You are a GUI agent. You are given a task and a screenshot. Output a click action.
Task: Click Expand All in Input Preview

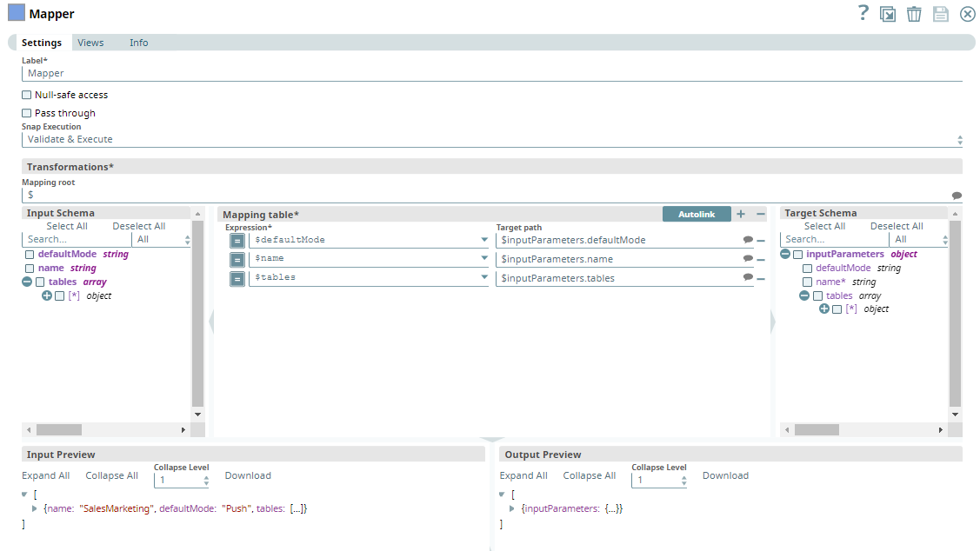(x=45, y=475)
